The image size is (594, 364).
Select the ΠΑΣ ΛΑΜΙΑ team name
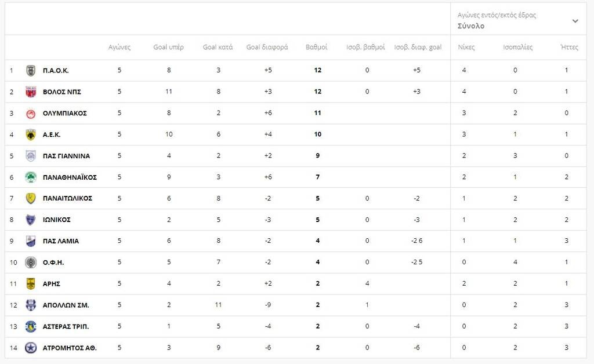[x=61, y=241]
